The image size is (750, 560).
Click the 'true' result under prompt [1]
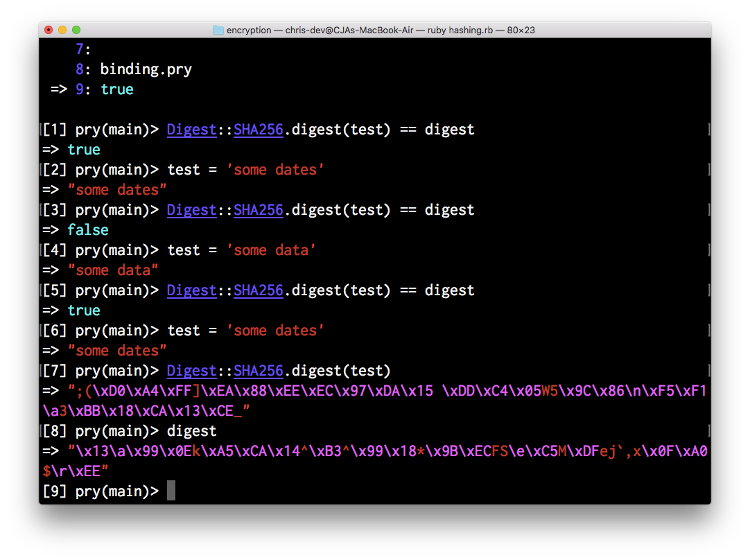[x=84, y=150]
